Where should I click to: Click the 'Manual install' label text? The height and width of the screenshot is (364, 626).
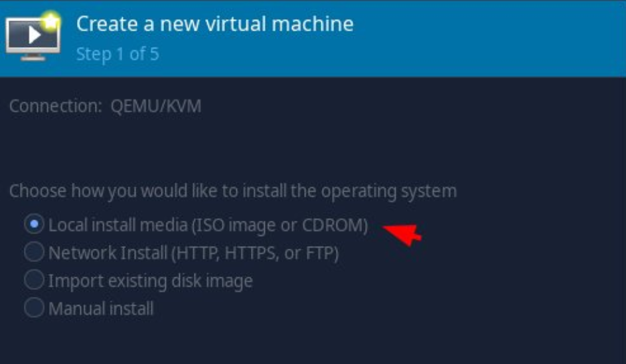click(x=101, y=308)
